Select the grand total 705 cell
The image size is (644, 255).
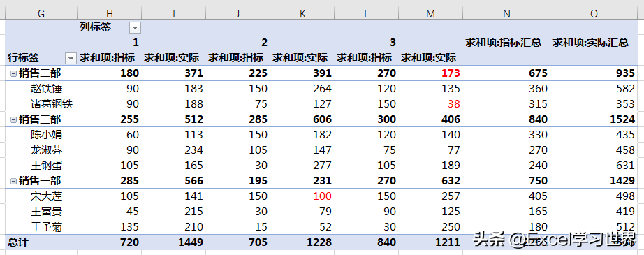tap(237, 242)
